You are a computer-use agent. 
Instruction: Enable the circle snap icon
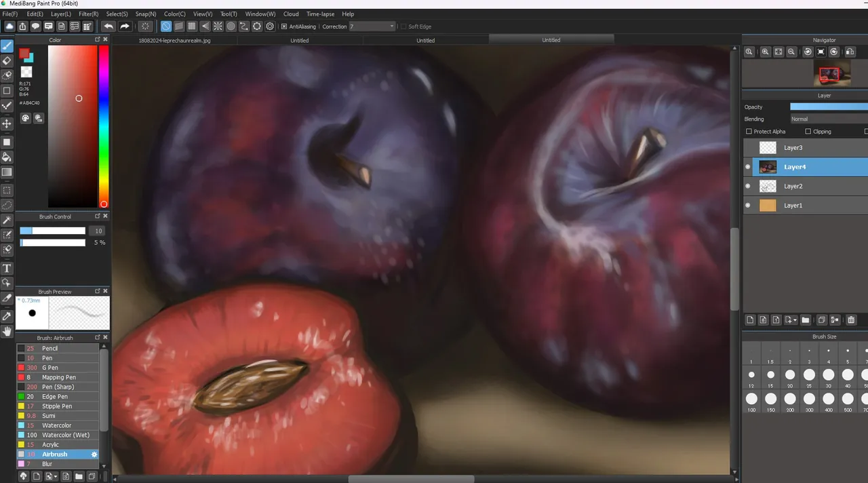231,26
